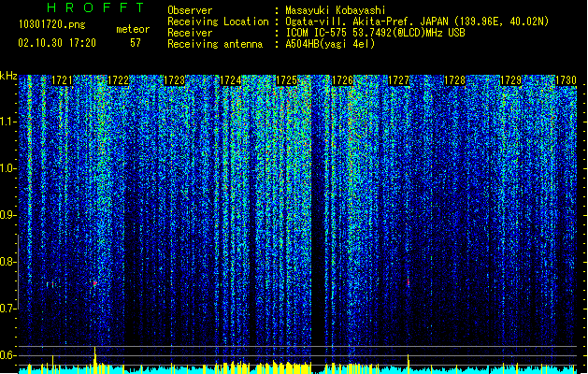Image resolution: width=588 pixels, height=374 pixels.
Task: Click the 1725 time marker
Action: click(286, 80)
